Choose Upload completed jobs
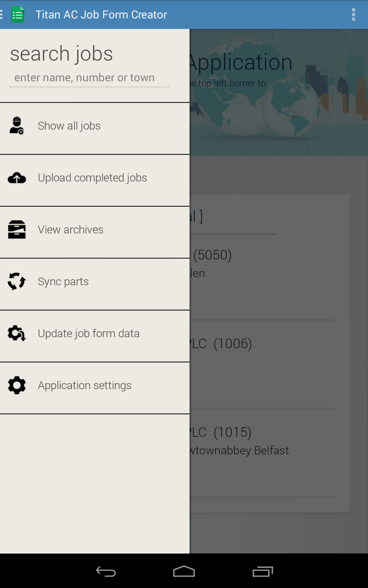The width and height of the screenshot is (368, 588). (92, 178)
